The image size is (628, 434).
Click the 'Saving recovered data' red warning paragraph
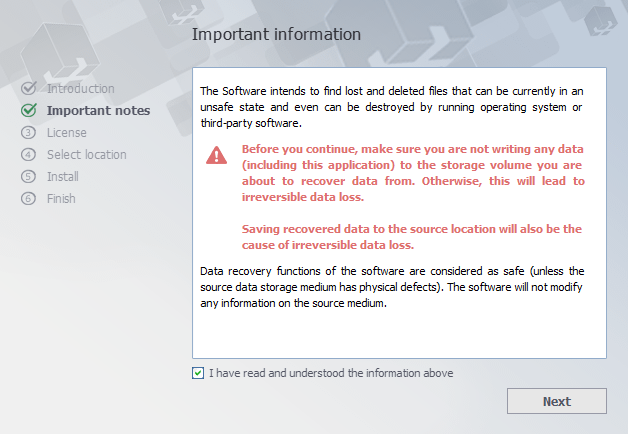point(413,237)
